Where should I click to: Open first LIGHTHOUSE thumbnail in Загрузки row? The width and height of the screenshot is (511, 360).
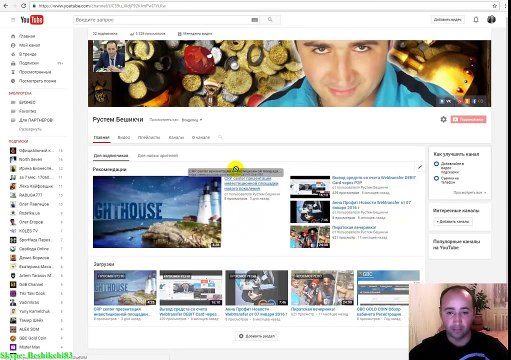pos(125,288)
